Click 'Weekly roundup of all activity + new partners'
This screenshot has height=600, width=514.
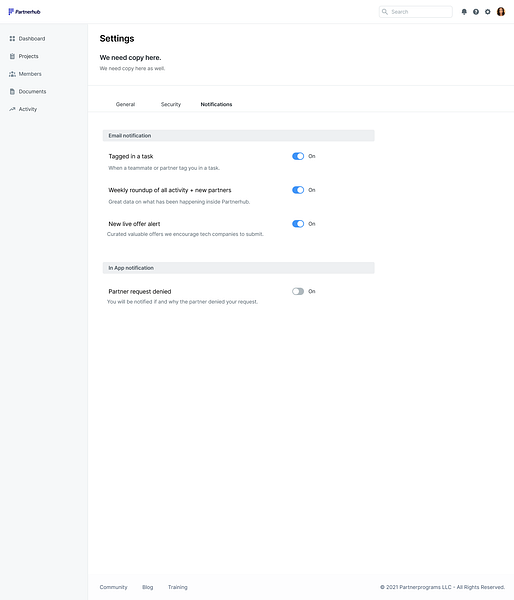pyautogui.click(x=170, y=190)
